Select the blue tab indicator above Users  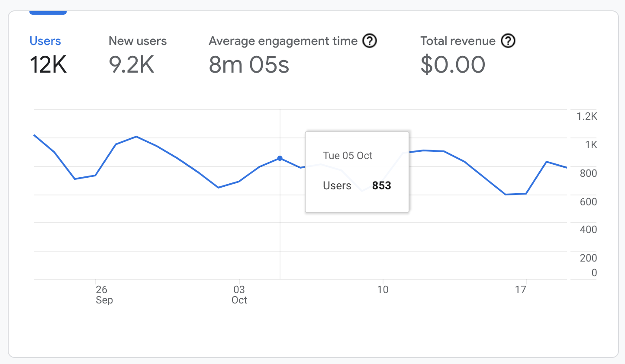click(x=48, y=12)
